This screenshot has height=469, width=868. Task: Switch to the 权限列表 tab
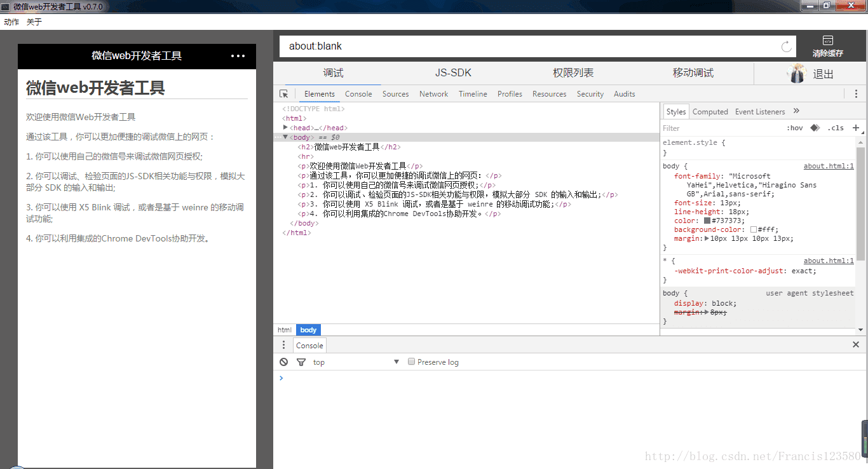[573, 73]
